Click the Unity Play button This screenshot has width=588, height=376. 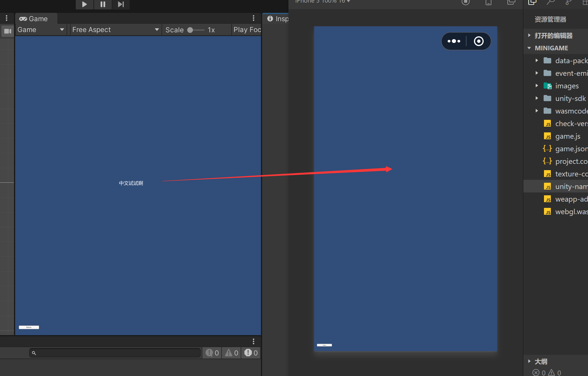(84, 4)
